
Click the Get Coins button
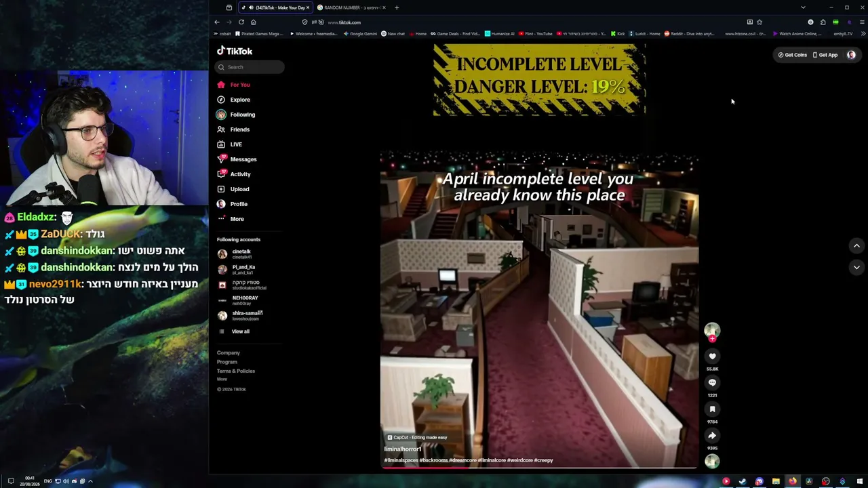click(792, 55)
